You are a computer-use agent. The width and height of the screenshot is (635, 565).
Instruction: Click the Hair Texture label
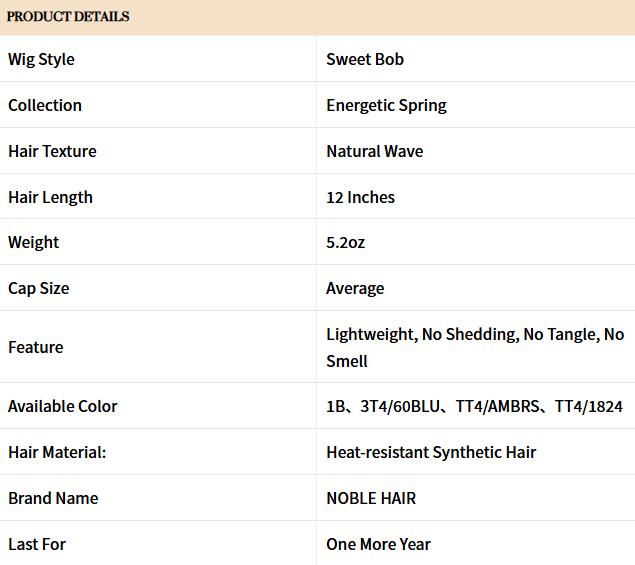tap(52, 151)
